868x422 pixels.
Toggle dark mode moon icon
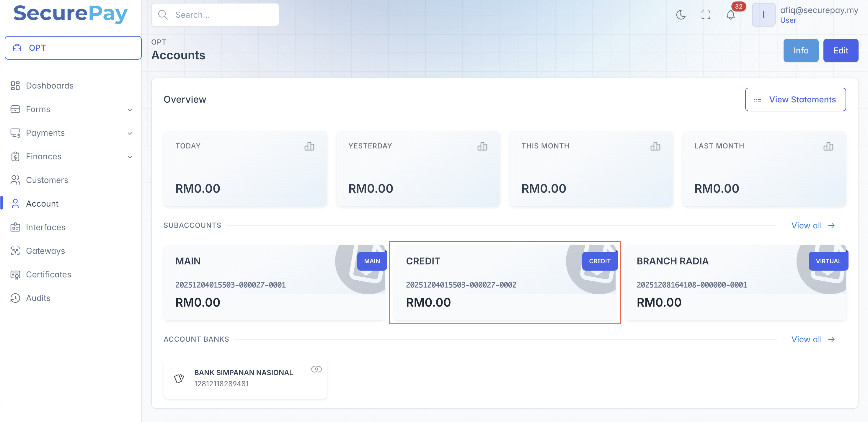click(x=681, y=15)
